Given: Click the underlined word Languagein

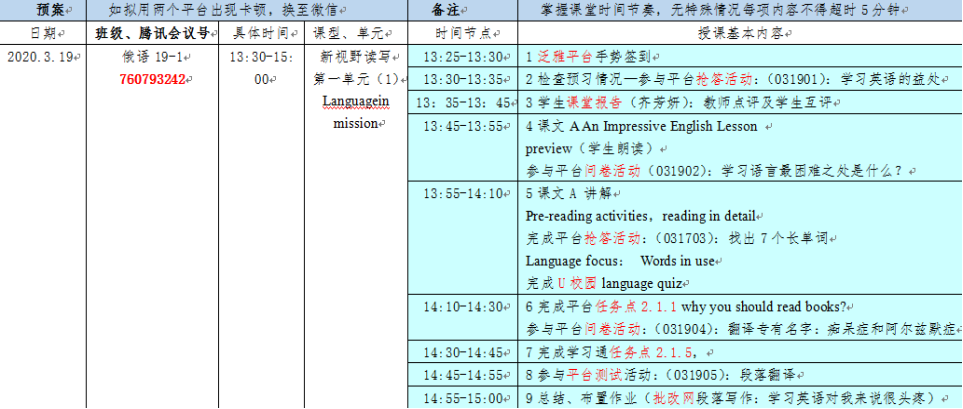Looking at the screenshot, I should coord(355,102).
